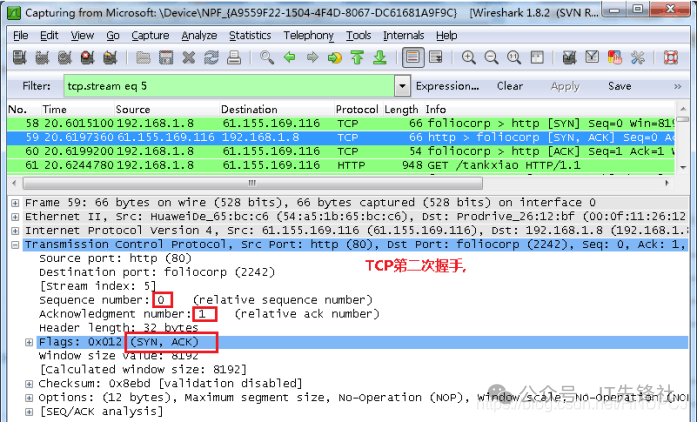Expand the Flags: 0x012 tree node
The width and height of the screenshot is (697, 422).
click(30, 342)
